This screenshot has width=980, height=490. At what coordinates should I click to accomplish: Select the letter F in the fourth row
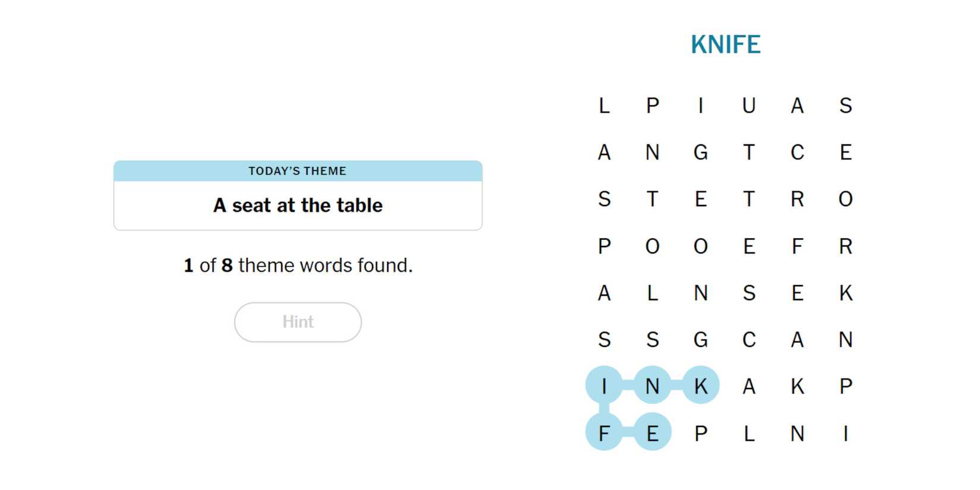click(x=797, y=246)
